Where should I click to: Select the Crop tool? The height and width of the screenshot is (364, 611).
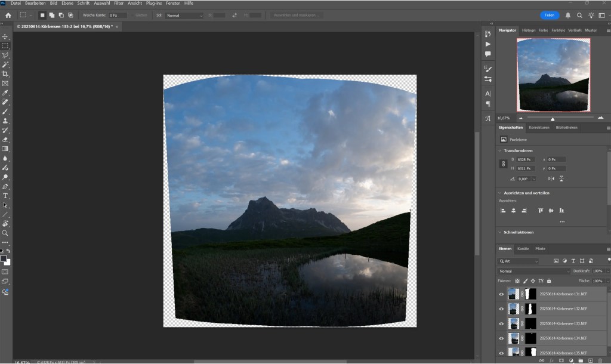[5, 73]
